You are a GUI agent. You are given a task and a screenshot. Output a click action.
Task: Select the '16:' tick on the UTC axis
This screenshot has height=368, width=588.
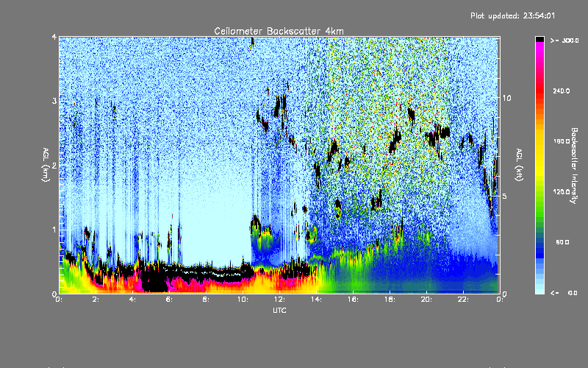354,300
